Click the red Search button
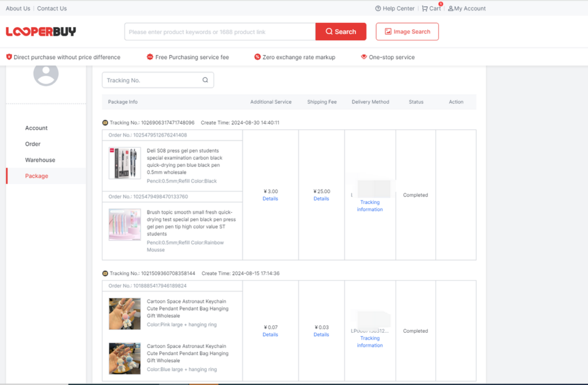The height and width of the screenshot is (385, 588). (341, 32)
